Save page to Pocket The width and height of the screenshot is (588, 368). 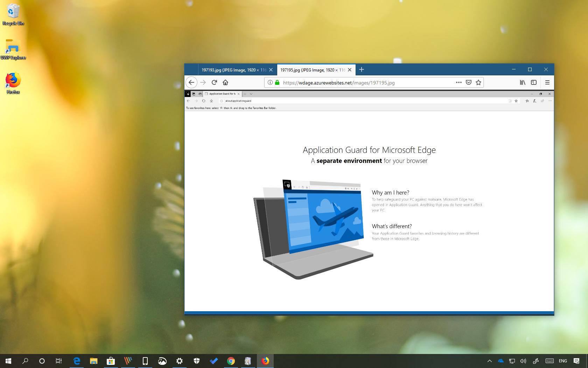click(469, 82)
